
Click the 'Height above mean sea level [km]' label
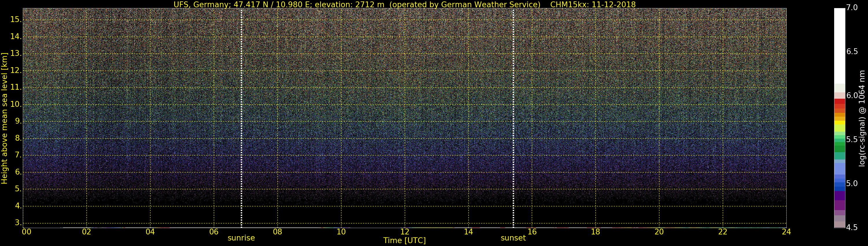click(4, 118)
